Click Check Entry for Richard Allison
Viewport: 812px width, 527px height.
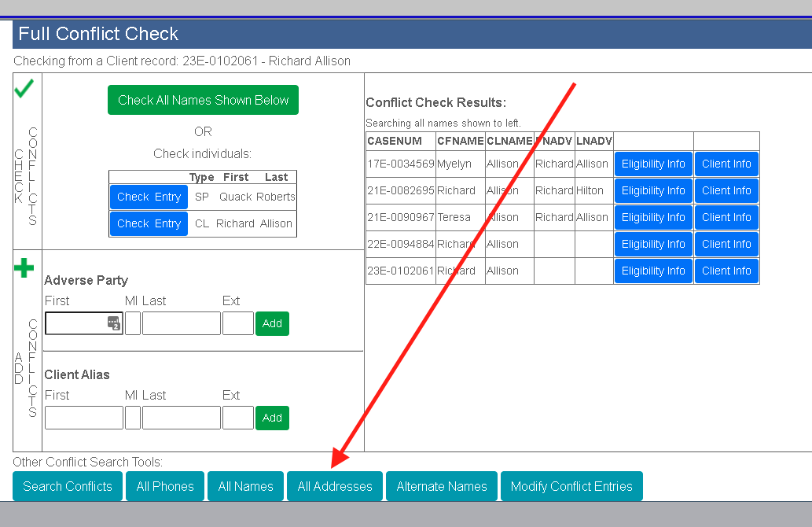pos(149,223)
